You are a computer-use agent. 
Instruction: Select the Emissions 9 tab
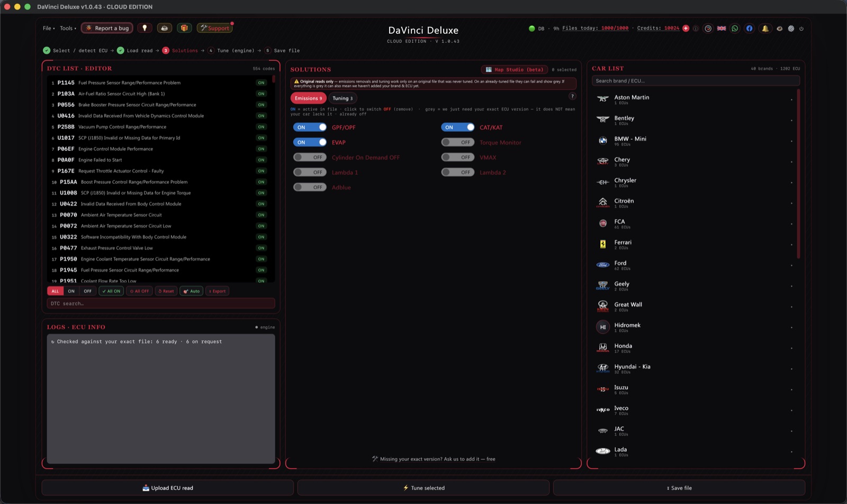[x=308, y=98]
